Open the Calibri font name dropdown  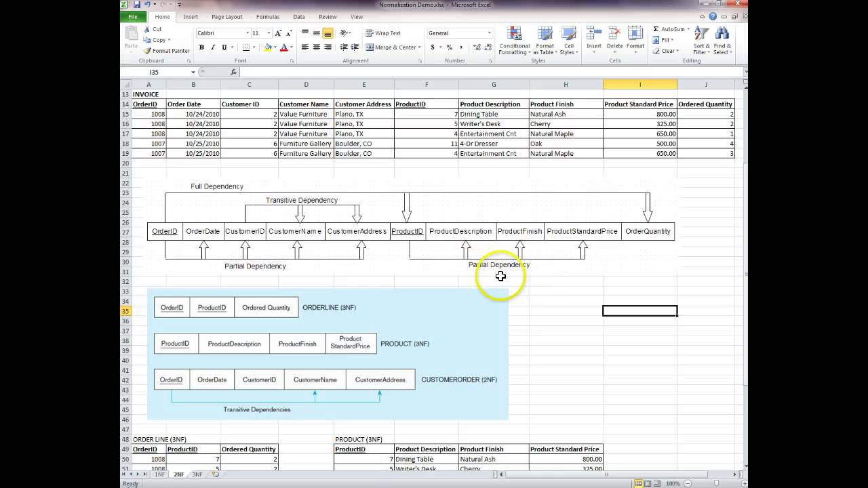tap(247, 33)
